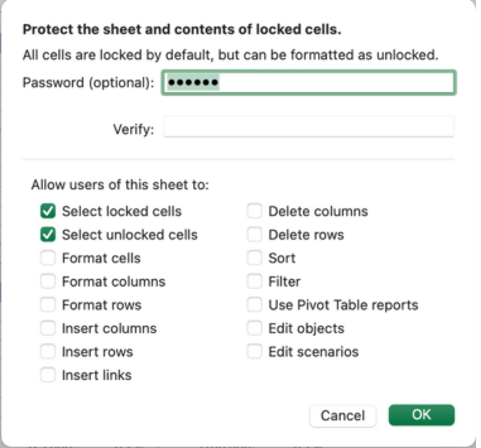The width and height of the screenshot is (481, 448).
Task: Cancel the protect sheet dialog
Action: (342, 416)
